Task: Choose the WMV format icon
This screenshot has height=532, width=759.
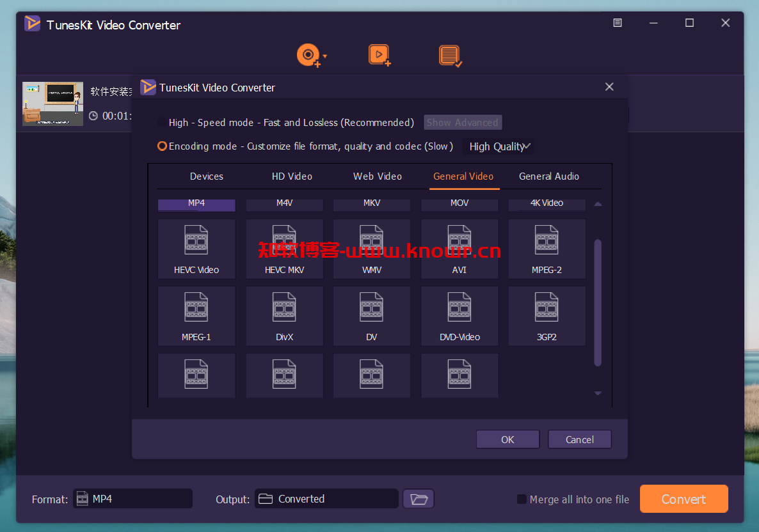Action: [372, 249]
